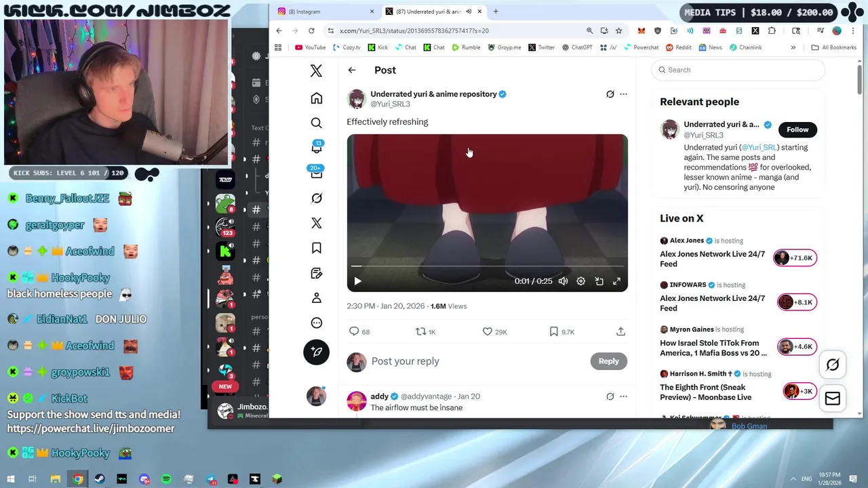This screenshot has width=868, height=488.
Task: Bookmark the post with 9.7K bookmarks
Action: click(561, 331)
